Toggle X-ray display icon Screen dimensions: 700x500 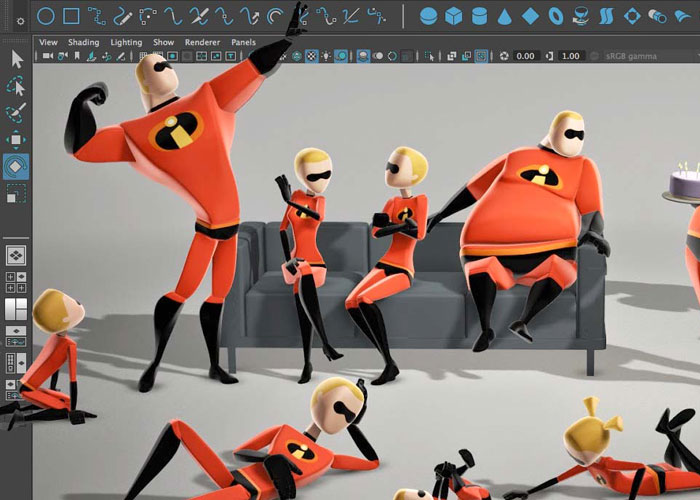pyautogui.click(x=452, y=56)
